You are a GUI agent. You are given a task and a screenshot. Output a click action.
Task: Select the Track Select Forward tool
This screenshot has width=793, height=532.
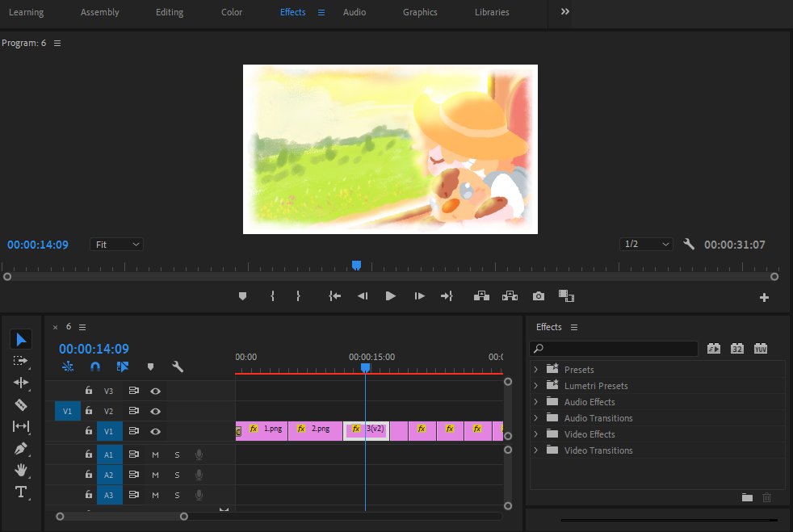21,361
